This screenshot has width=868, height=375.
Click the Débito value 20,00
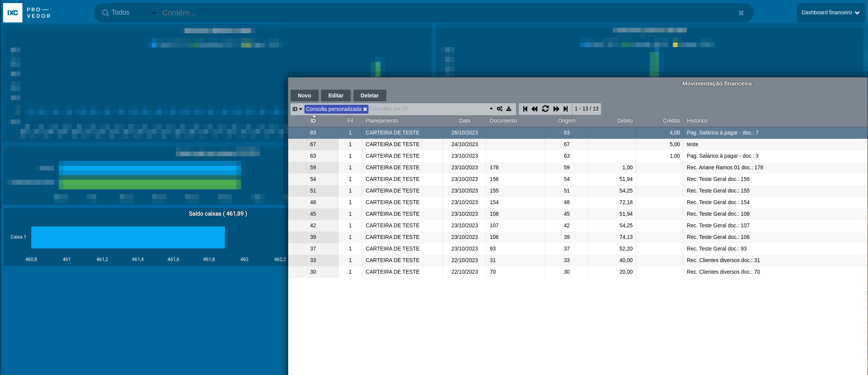[x=626, y=272]
